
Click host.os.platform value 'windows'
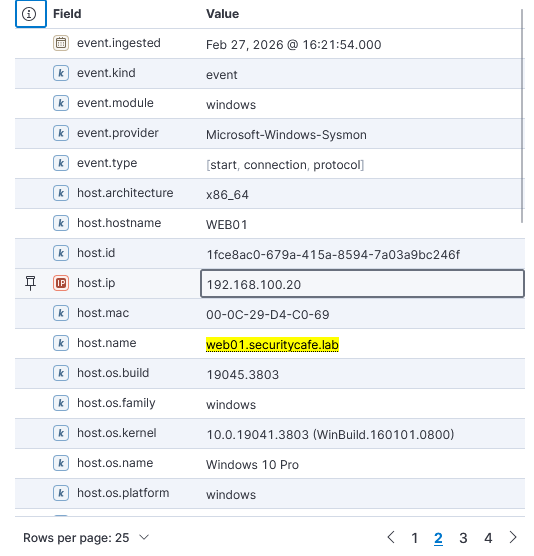click(x=231, y=495)
